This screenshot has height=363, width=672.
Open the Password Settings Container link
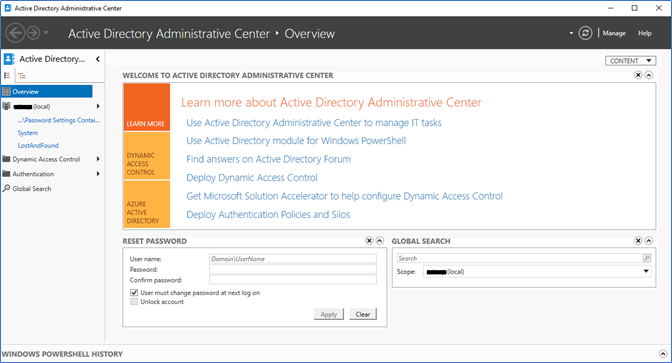[x=59, y=120]
